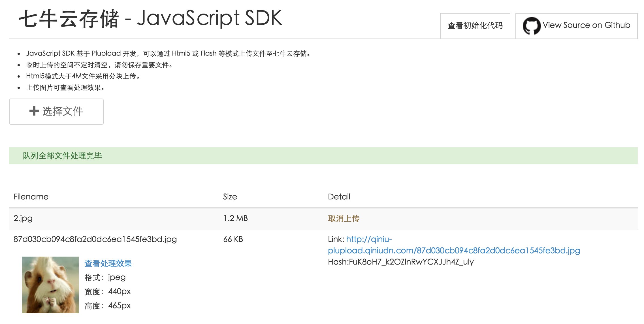Cancel upload via 取消上传 link
This screenshot has height=324, width=644.
[x=344, y=218]
